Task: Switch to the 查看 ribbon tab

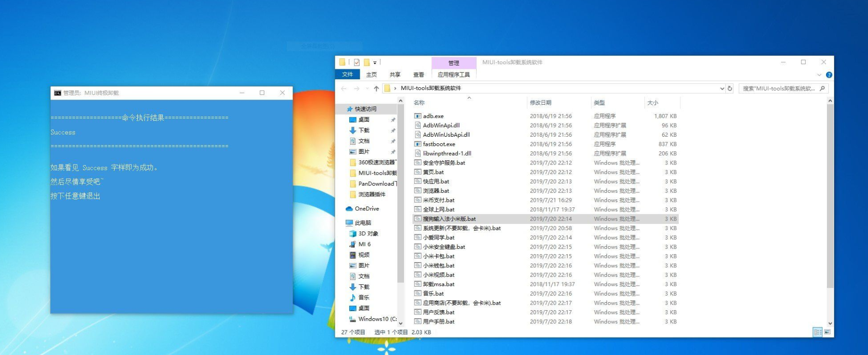Action: pyautogui.click(x=419, y=74)
